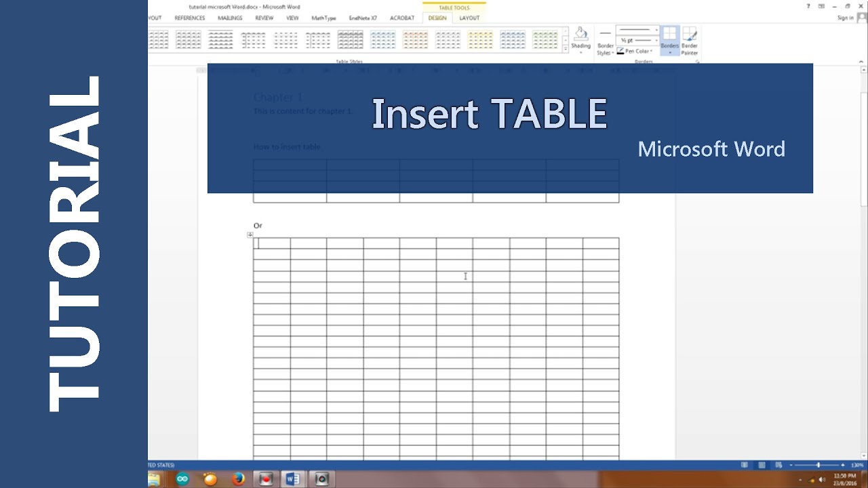Image resolution: width=868 pixels, height=488 pixels.
Task: Click the orange ball taskbar icon
Action: coord(210,479)
